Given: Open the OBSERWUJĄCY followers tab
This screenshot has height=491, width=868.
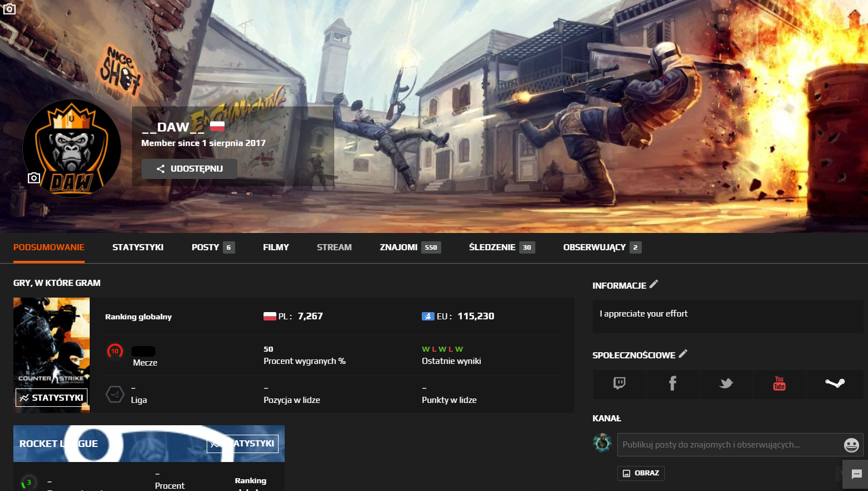Looking at the screenshot, I should click(602, 247).
